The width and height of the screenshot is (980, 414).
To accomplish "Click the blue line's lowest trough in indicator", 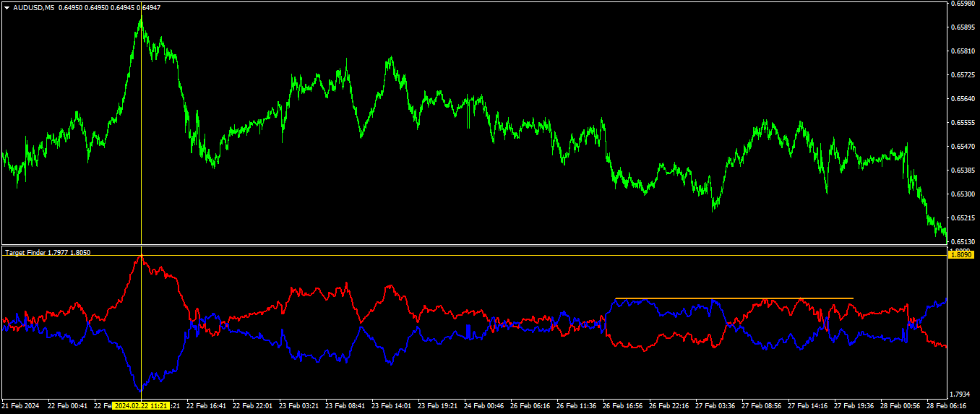I will [140, 391].
